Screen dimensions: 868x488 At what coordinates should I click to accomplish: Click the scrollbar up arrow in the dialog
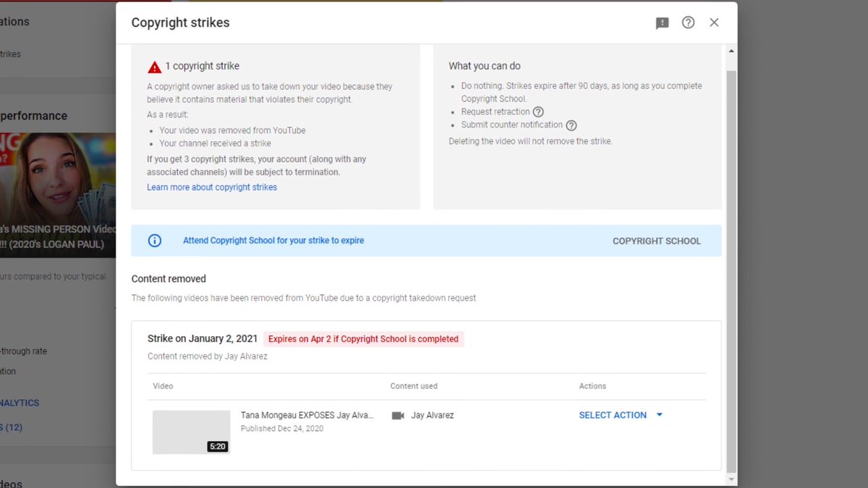[x=731, y=51]
